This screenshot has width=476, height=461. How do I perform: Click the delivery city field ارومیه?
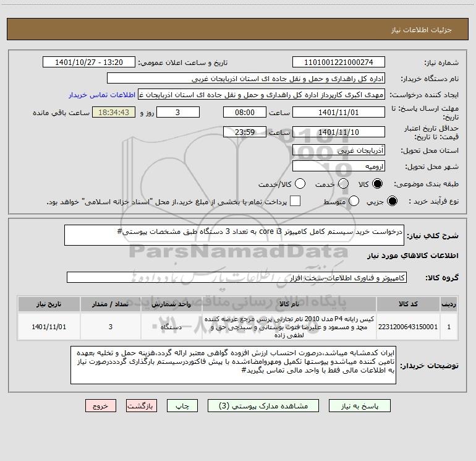tap(339, 166)
